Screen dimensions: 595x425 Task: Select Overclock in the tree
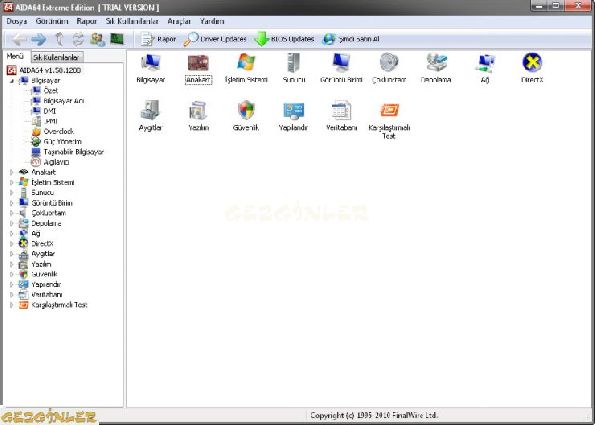pyautogui.click(x=52, y=132)
